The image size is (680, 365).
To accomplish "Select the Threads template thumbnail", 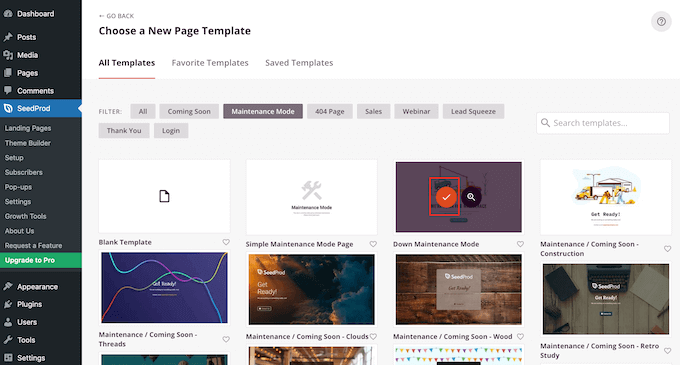I will point(164,288).
